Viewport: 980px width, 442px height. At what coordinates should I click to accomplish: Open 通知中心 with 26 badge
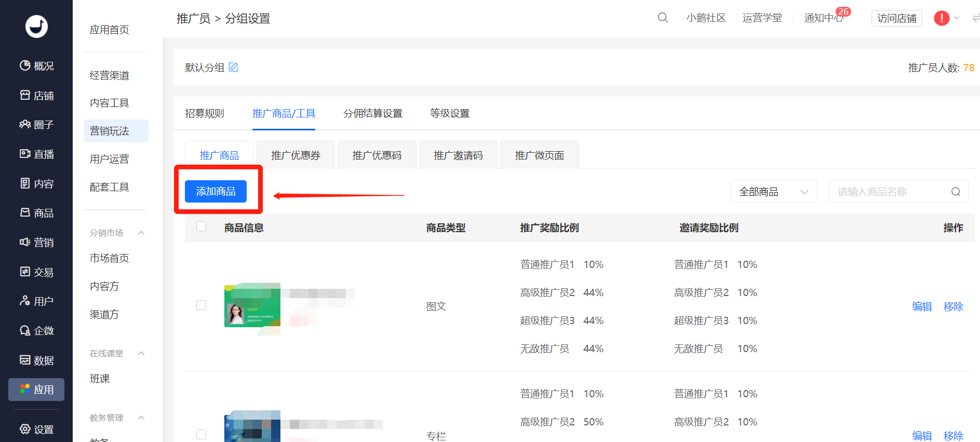[824, 18]
